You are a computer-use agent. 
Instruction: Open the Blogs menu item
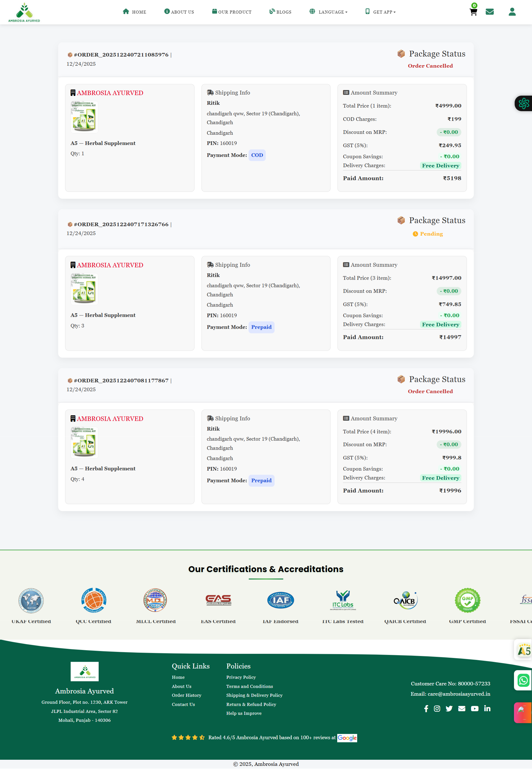280,12
